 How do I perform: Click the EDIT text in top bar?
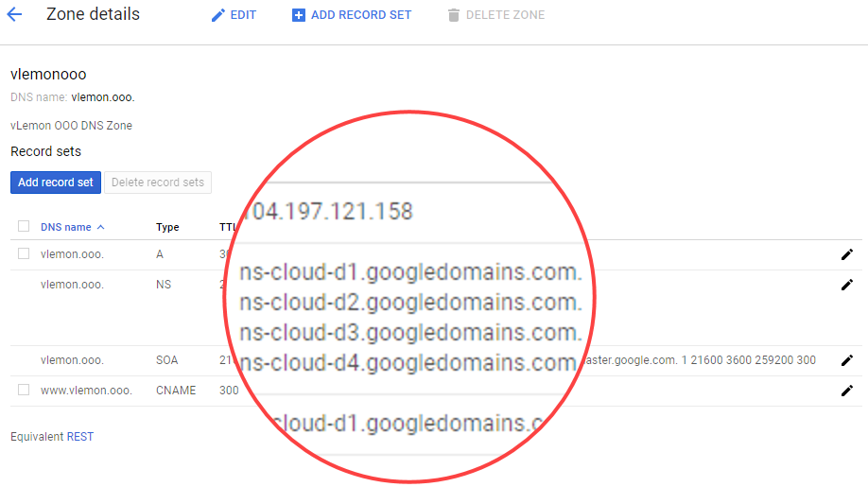(x=243, y=15)
